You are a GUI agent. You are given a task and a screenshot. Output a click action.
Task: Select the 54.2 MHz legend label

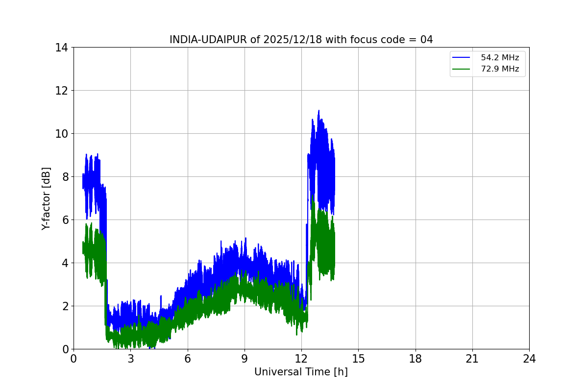[x=500, y=58]
